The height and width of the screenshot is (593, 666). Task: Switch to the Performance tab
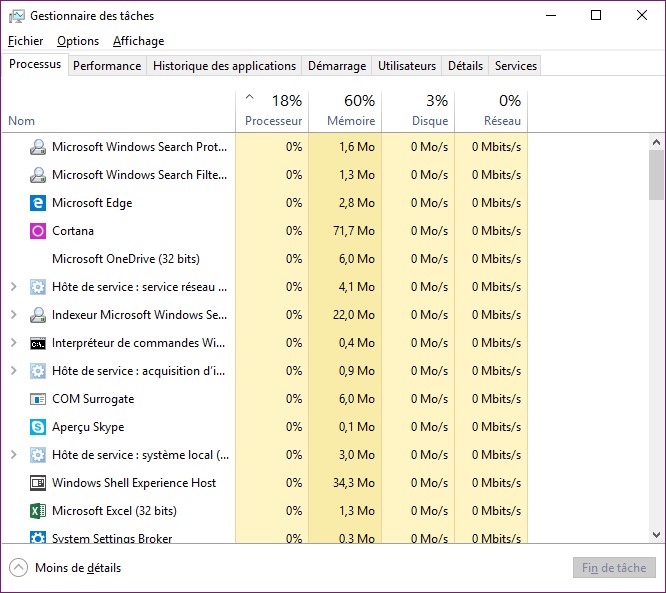[x=107, y=66]
